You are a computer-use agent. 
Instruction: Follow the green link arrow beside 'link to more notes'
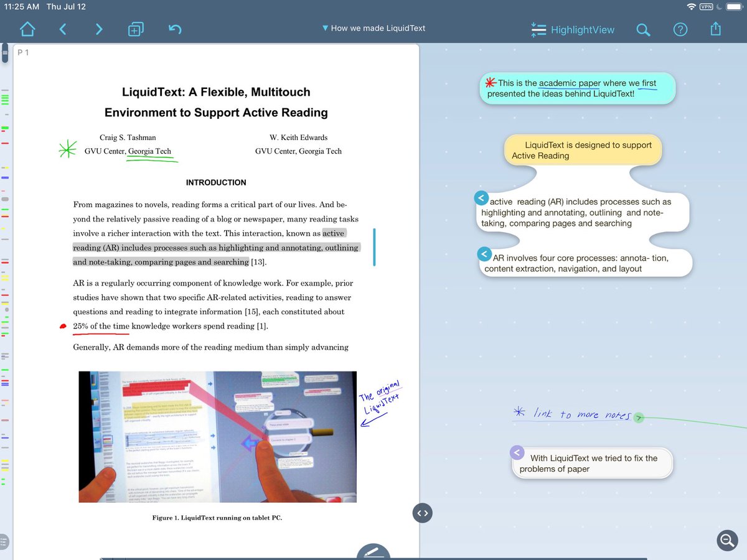pos(638,418)
